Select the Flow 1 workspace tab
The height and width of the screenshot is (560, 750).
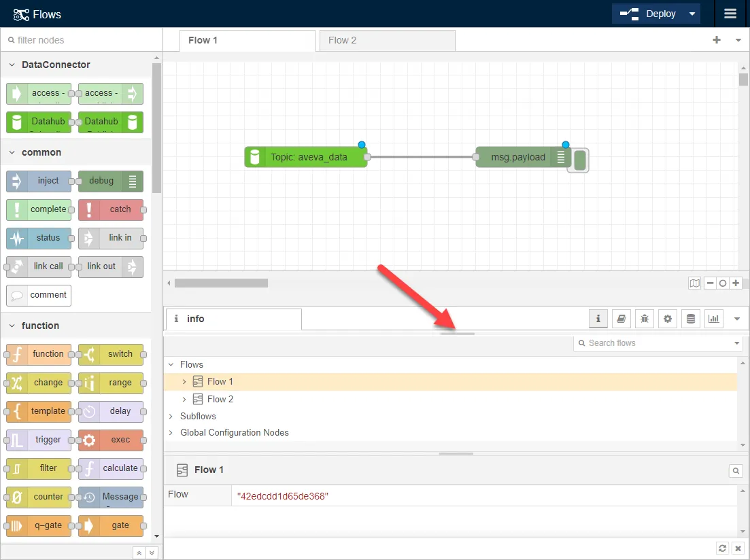[248, 41]
